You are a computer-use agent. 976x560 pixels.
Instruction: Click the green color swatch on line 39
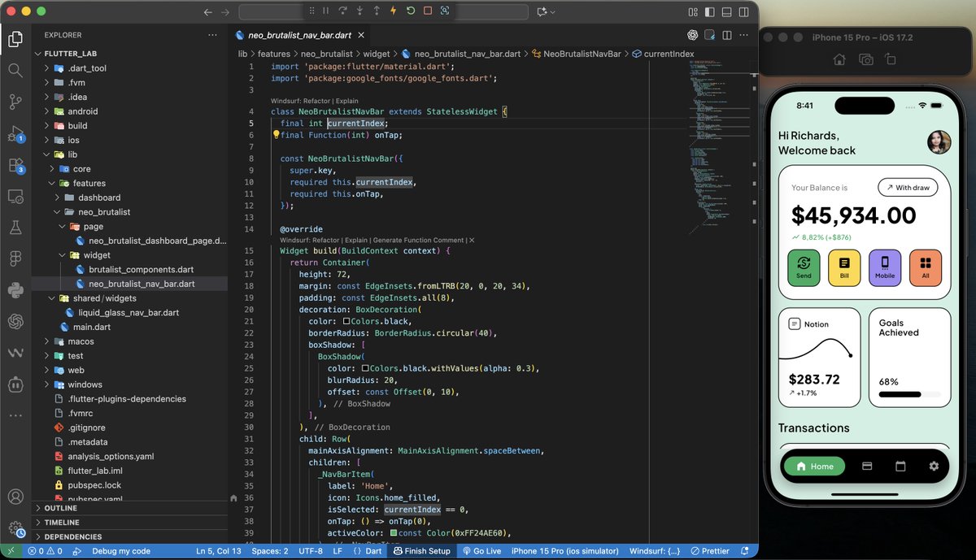394,533
